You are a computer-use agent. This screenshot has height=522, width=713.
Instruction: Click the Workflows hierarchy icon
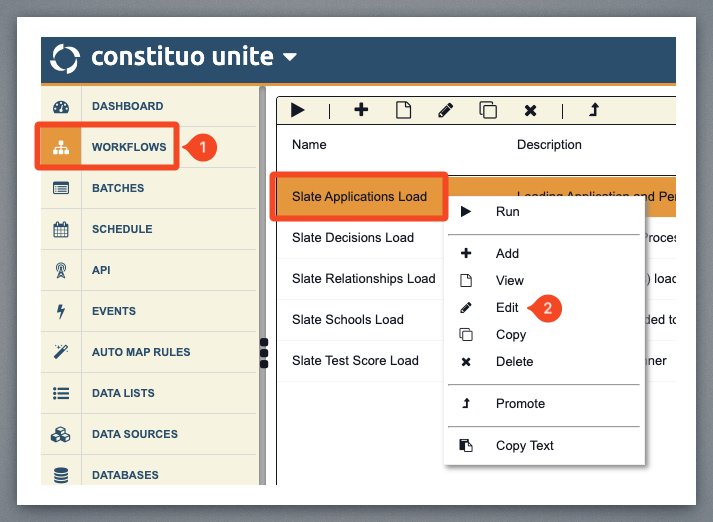[x=61, y=147]
